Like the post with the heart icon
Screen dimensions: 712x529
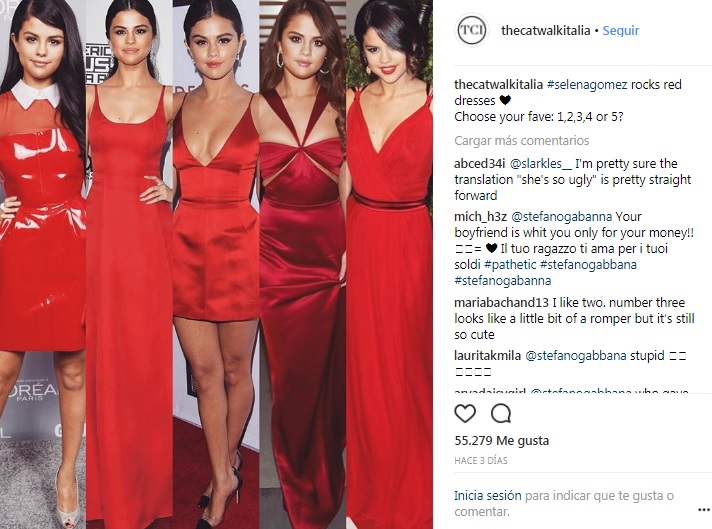[x=465, y=414]
